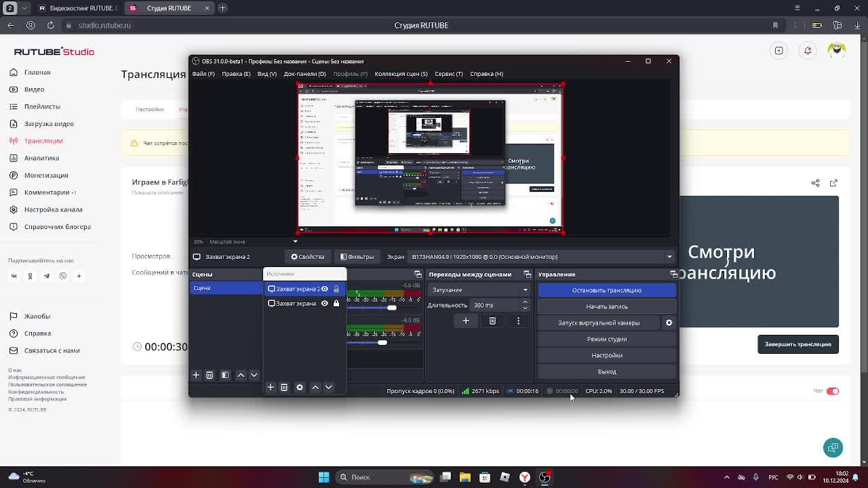Image resolution: width=868 pixels, height=488 pixels.
Task: Add a new scene in OBS Scenes panel
Action: tap(196, 375)
